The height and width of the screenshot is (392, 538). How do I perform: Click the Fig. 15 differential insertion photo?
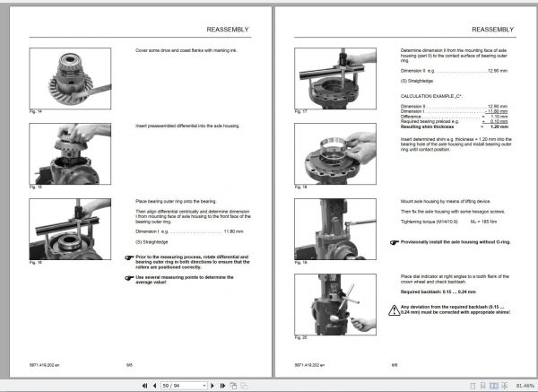70,153
